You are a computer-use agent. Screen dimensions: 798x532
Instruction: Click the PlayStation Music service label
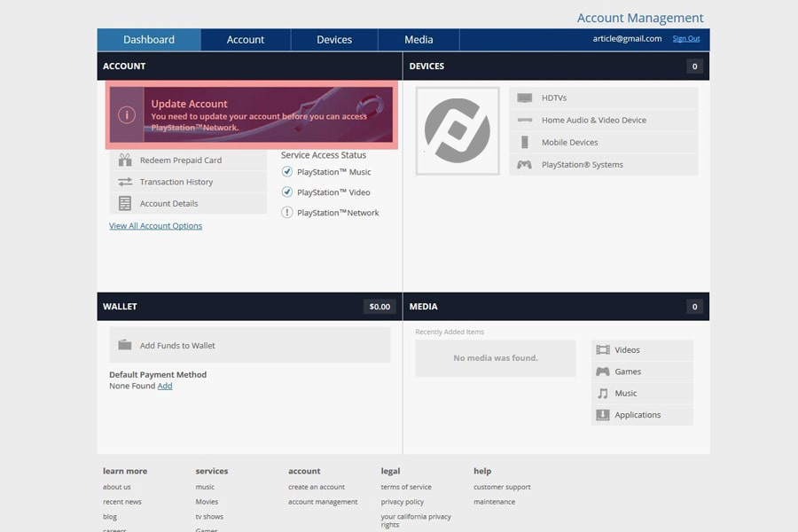click(x=334, y=172)
